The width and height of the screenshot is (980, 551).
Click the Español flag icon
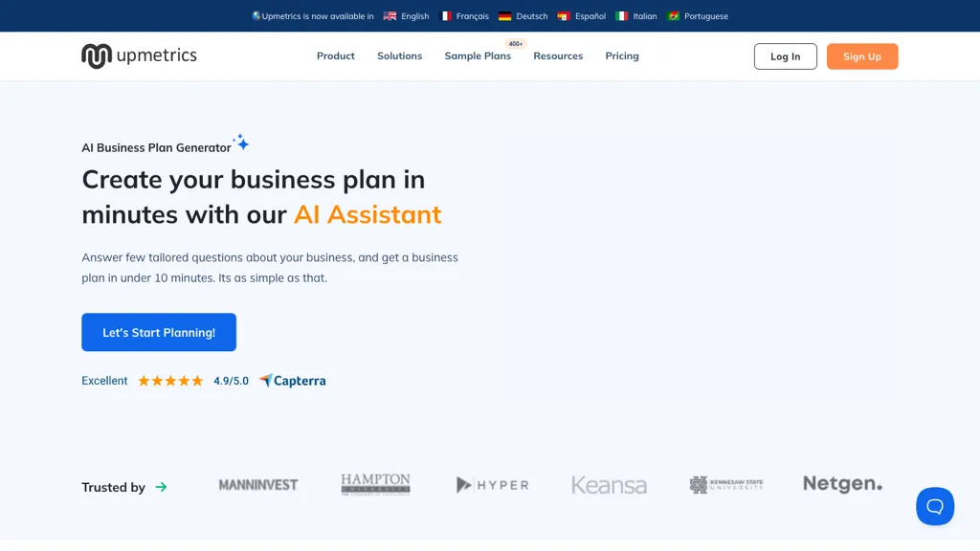tap(561, 16)
